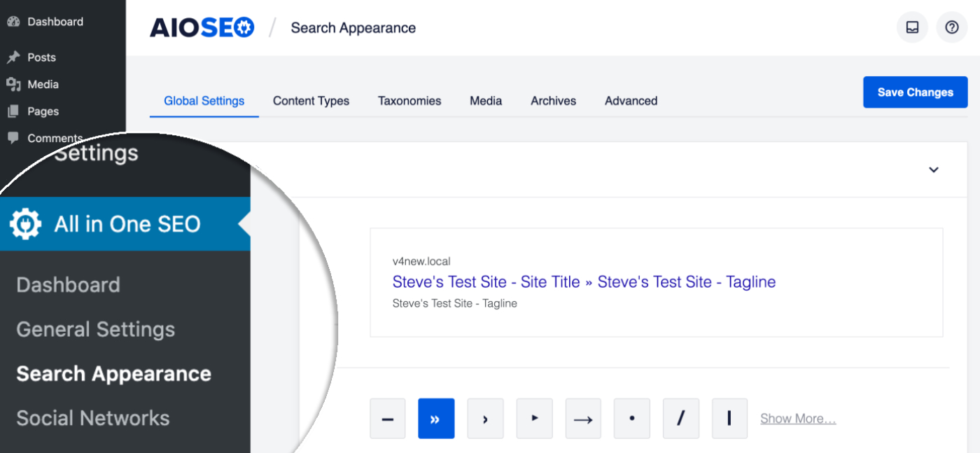Choose the slash / separator option
Screen dimensions: 980x453
pyautogui.click(x=680, y=419)
